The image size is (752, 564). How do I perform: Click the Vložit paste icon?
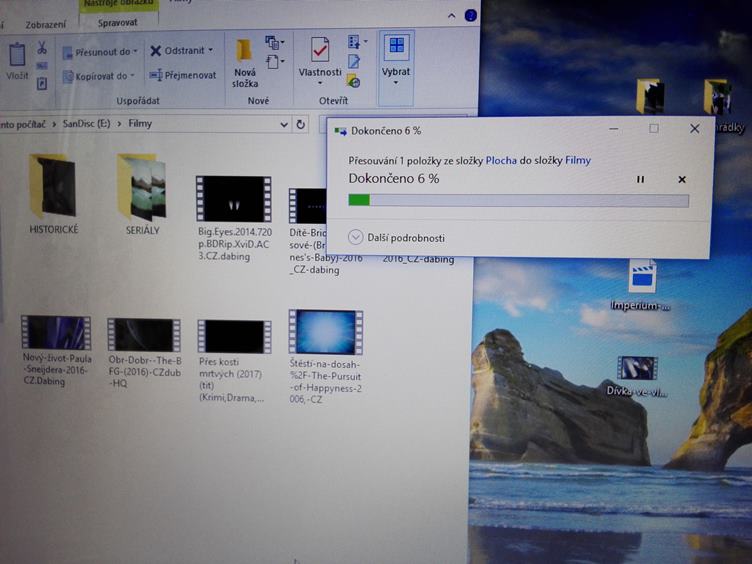pos(17,55)
